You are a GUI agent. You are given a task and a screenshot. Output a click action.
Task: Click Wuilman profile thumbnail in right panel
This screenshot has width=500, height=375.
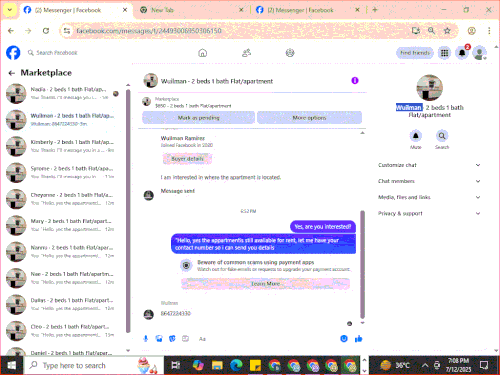[x=430, y=88]
